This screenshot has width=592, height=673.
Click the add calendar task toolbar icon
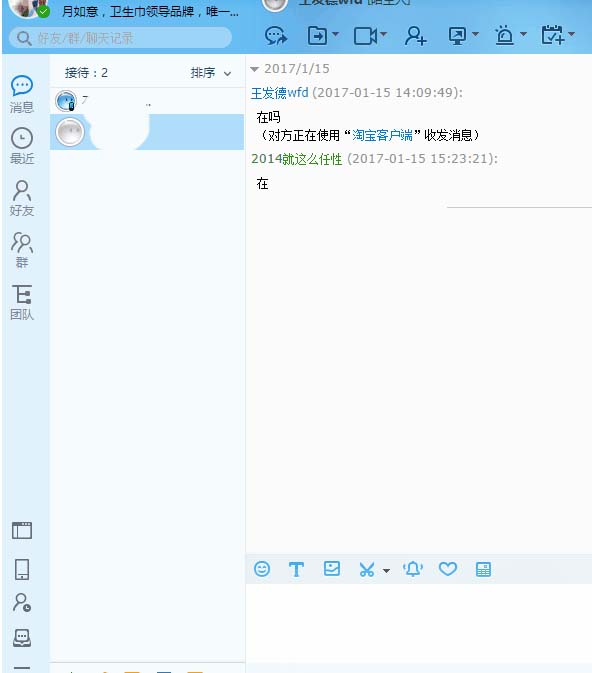(553, 35)
